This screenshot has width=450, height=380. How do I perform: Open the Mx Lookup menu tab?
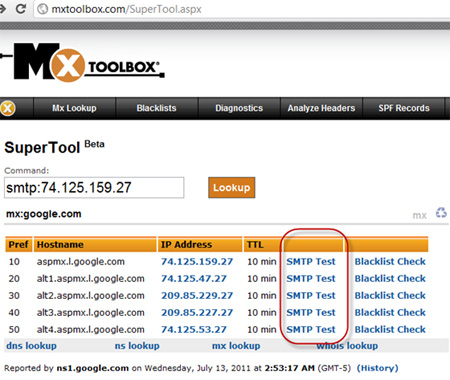pyautogui.click(x=74, y=108)
